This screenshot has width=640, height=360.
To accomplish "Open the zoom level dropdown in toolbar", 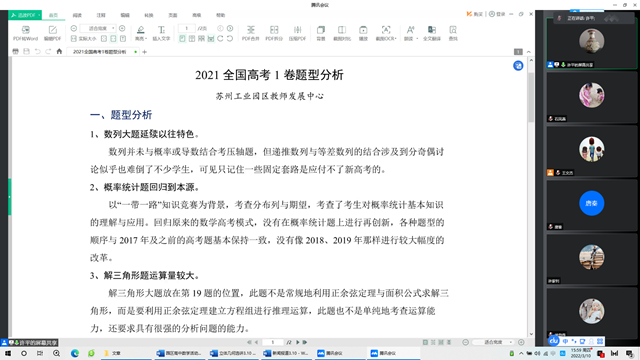I will (x=98, y=29).
